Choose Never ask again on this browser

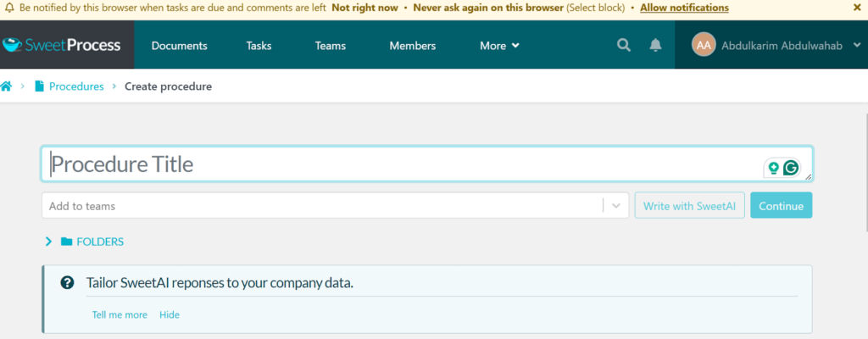tap(488, 8)
